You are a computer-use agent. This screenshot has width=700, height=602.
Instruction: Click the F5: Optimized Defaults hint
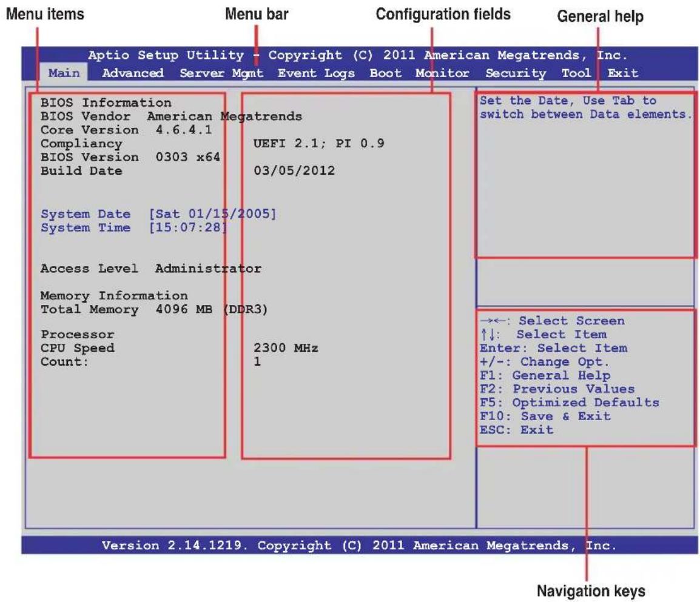pos(570,403)
